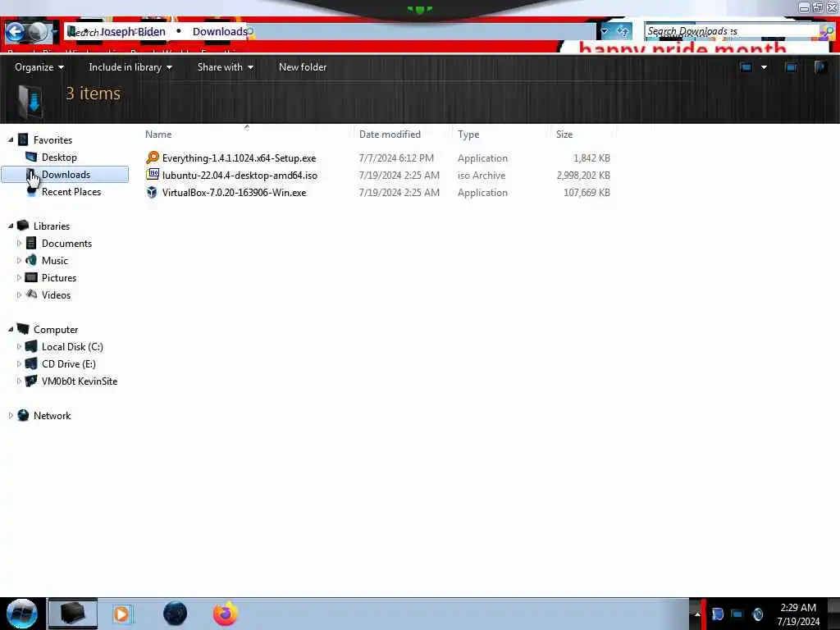Click the Libraries icon in navigation pane
840x630 pixels.
(x=23, y=226)
